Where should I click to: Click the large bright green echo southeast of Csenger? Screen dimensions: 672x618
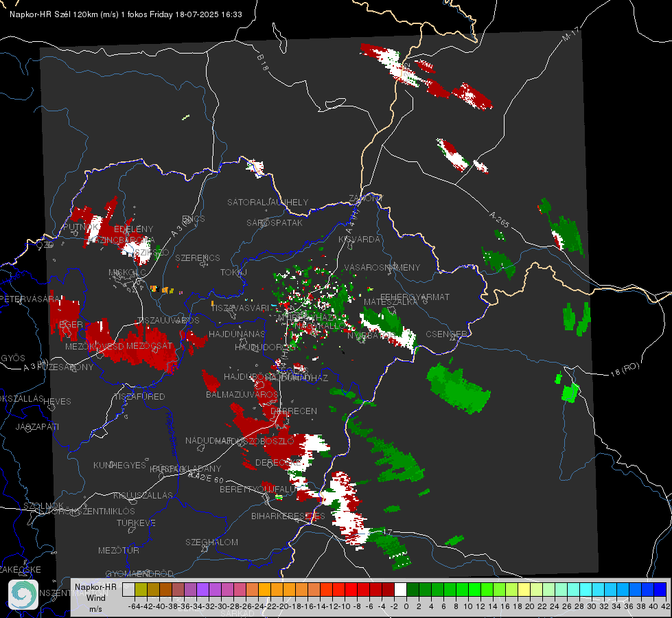458,389
